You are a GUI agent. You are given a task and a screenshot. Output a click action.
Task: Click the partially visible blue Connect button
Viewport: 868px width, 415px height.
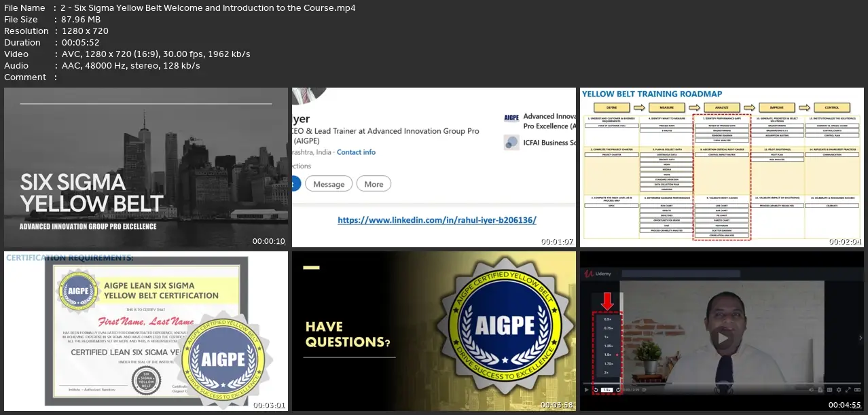(x=296, y=184)
